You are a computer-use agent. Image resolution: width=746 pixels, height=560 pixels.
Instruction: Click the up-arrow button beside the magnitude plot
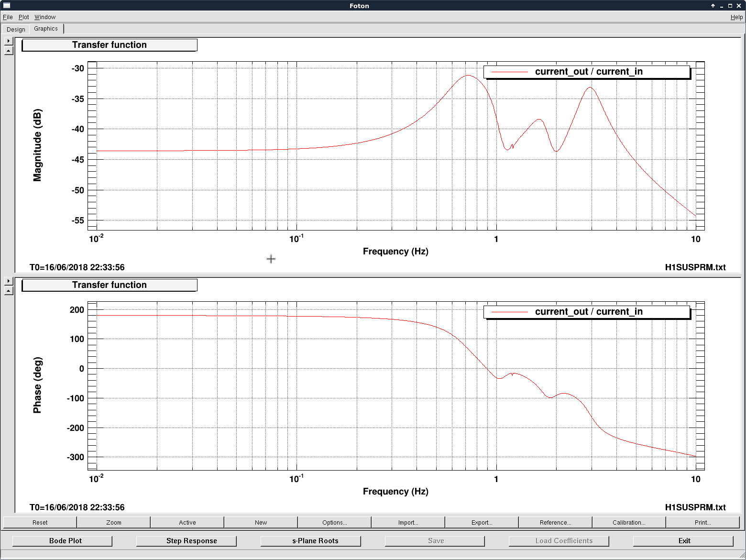pyautogui.click(x=9, y=51)
